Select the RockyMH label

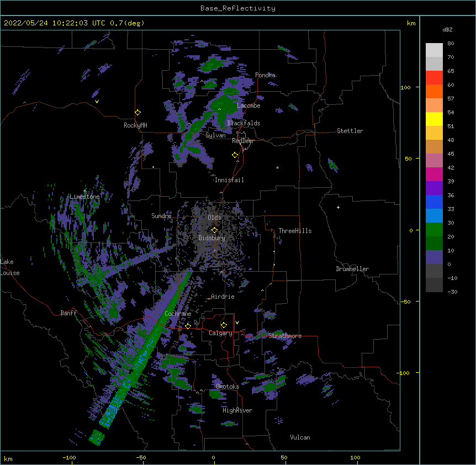click(x=135, y=125)
